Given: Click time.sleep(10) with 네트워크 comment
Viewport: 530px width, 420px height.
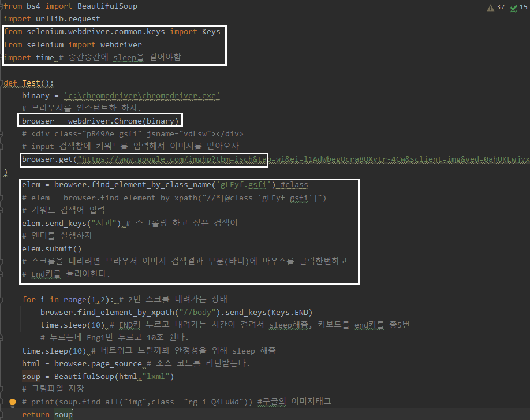Looking at the screenshot, I should pos(54,351).
